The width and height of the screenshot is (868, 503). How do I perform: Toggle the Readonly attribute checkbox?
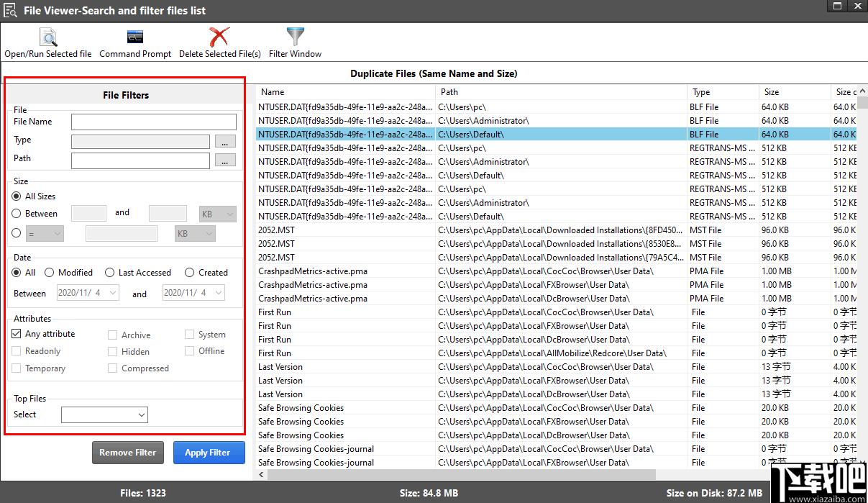pos(17,351)
